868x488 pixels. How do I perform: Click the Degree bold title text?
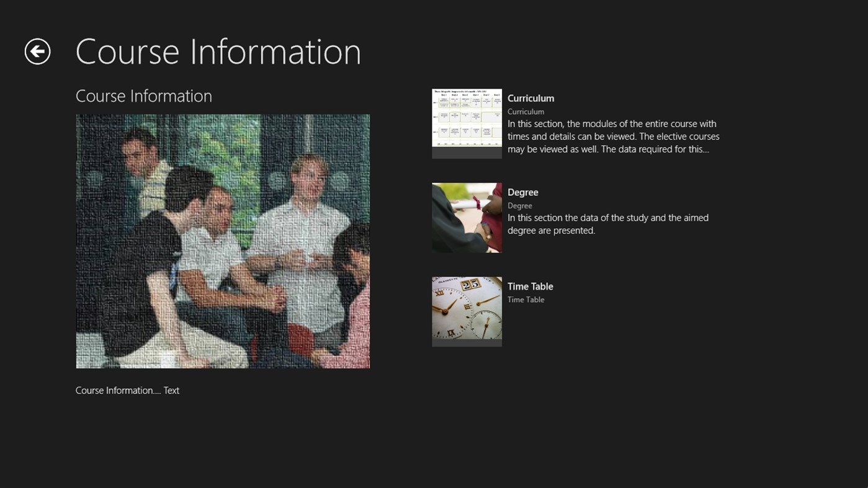522,192
